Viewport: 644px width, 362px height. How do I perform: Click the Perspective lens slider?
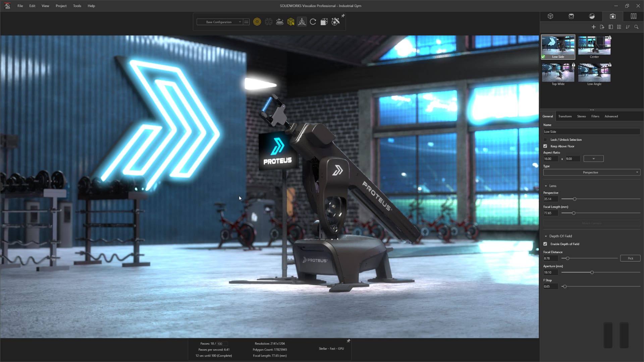[x=601, y=199]
